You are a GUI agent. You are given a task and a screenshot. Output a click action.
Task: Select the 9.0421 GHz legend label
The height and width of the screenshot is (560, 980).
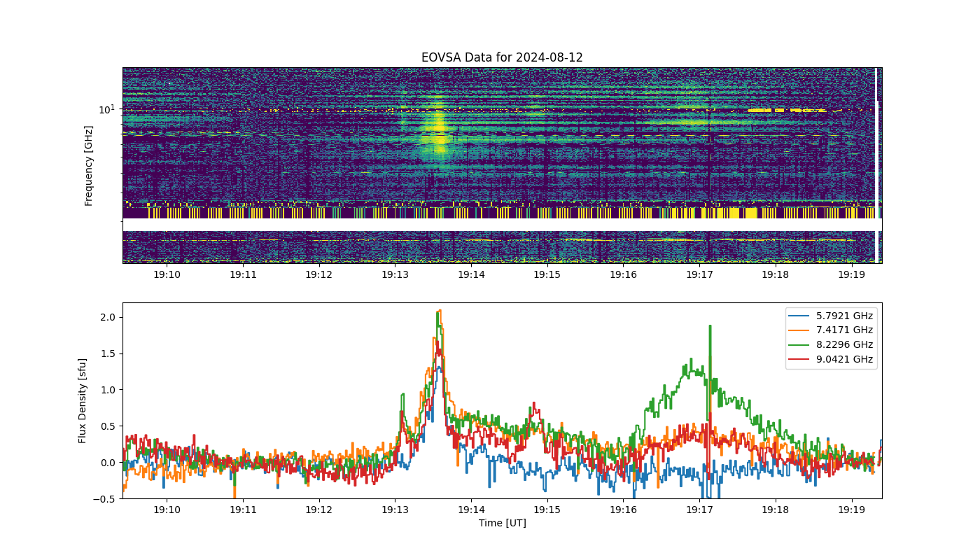pos(844,359)
